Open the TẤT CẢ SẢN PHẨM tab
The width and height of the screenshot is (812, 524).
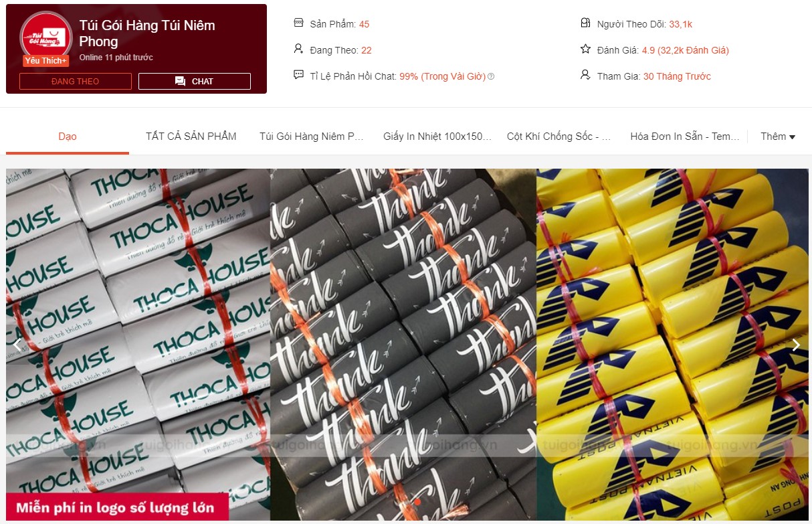(x=191, y=137)
